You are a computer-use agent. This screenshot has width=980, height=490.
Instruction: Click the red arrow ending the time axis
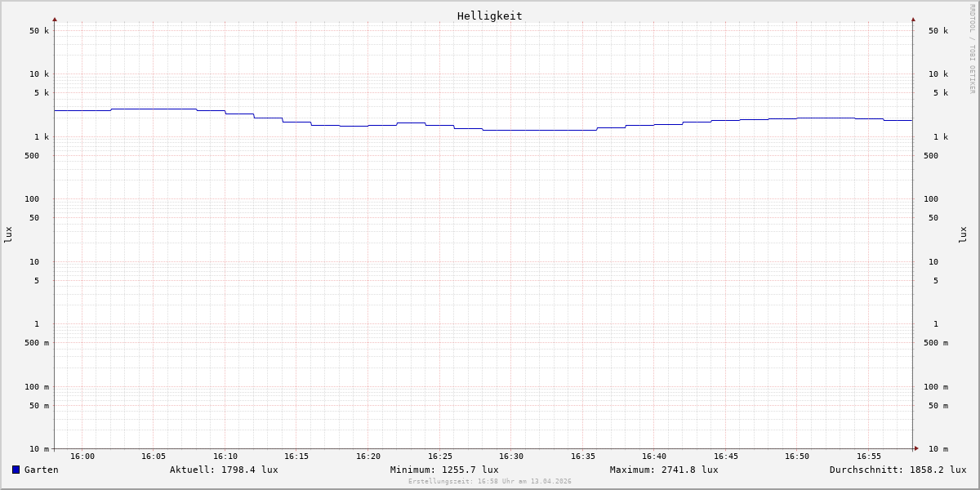pos(916,448)
